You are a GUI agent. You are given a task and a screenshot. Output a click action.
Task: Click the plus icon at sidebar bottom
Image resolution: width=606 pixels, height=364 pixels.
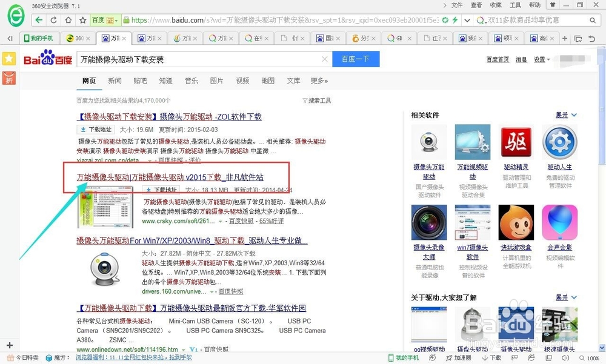(x=10, y=345)
